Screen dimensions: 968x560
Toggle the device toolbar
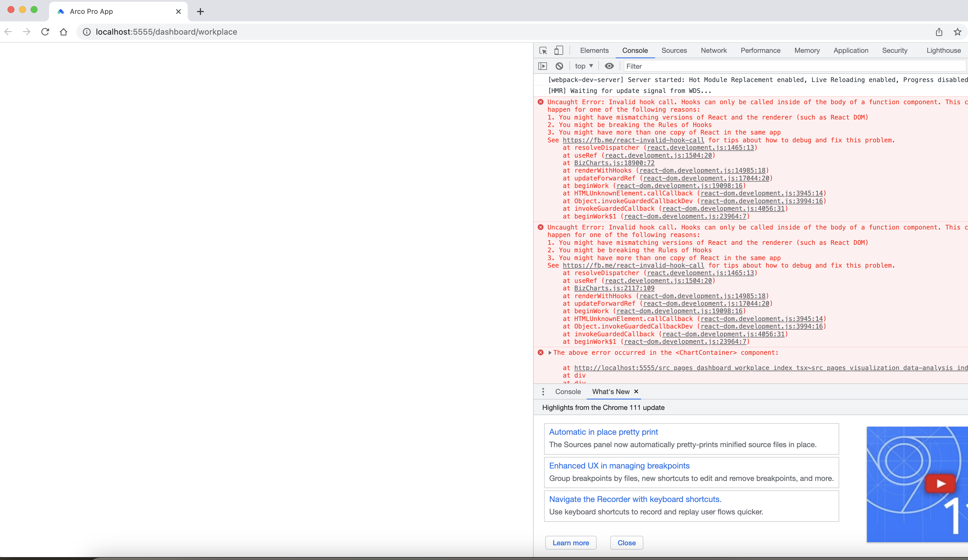coord(559,50)
